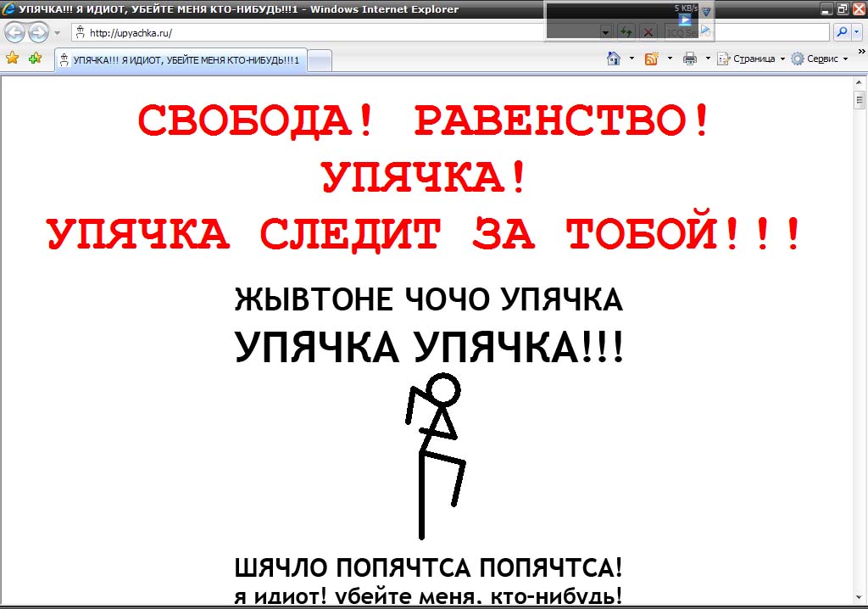Open the Сервис menu
This screenshot has height=609, width=868.
pos(820,59)
